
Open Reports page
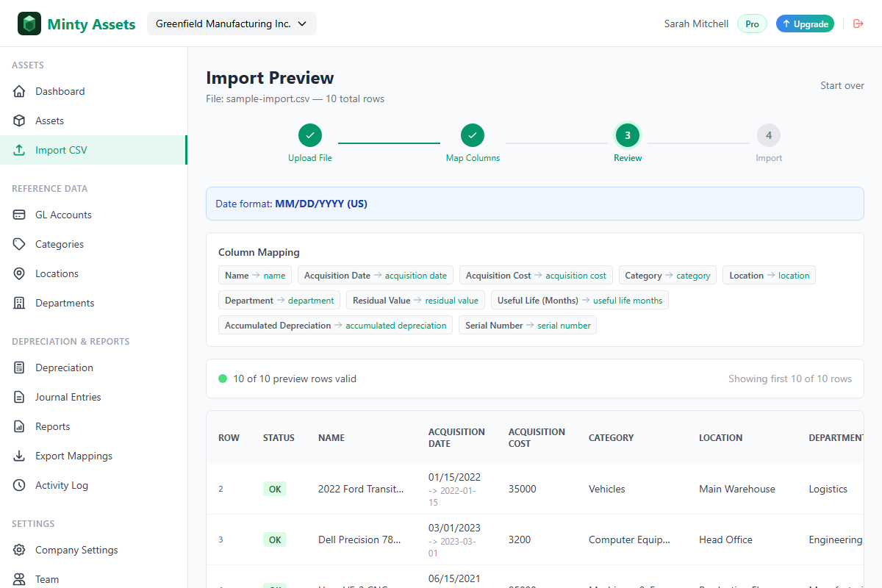pyautogui.click(x=93, y=426)
